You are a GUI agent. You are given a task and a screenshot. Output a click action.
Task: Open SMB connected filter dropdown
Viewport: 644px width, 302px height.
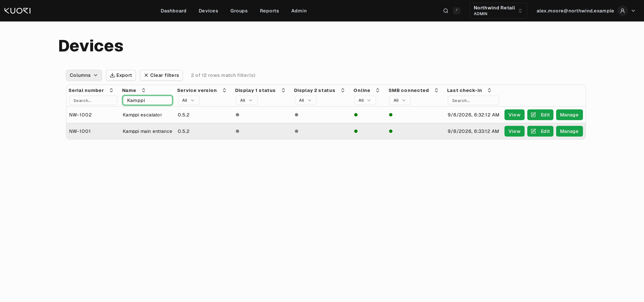(400, 100)
